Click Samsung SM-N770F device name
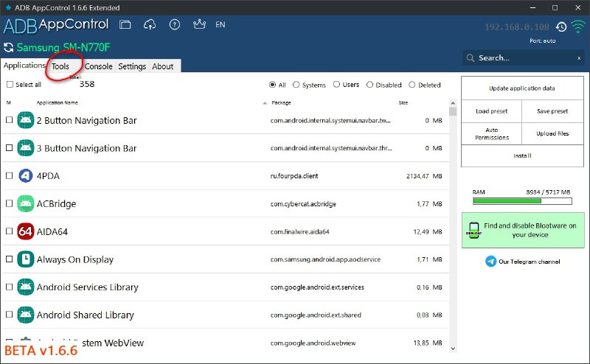 coord(63,47)
